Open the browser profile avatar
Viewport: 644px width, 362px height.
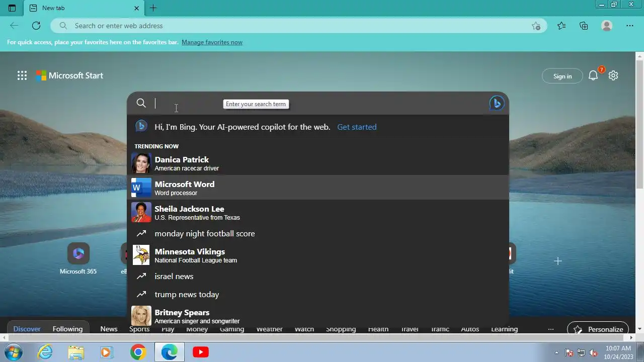(607, 26)
